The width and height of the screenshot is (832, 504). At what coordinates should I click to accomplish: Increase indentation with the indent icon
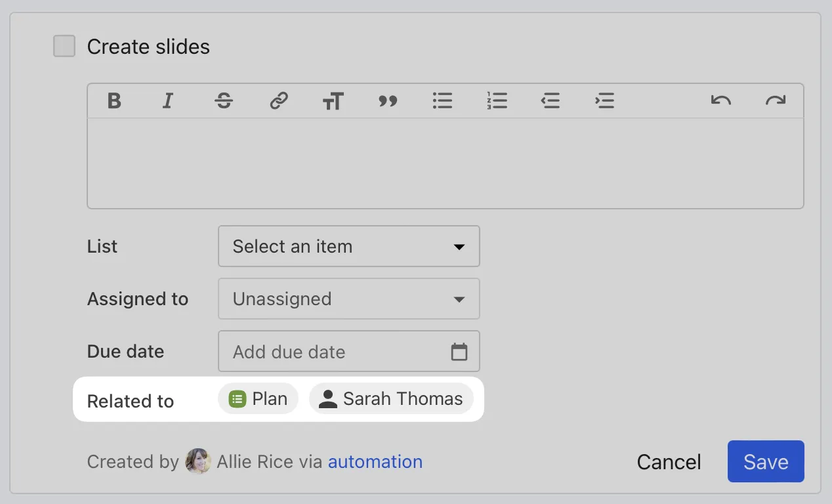[x=604, y=100]
